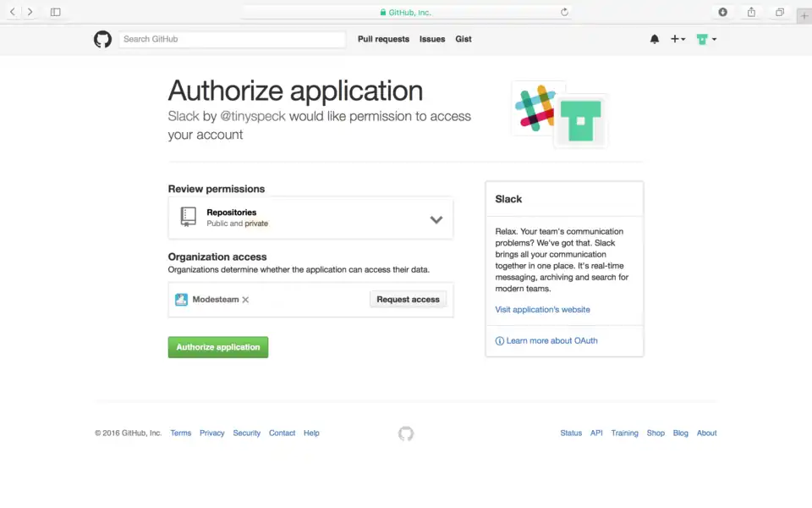Follow the Visit application's website link
Screen dimensions: 812x508
point(542,310)
